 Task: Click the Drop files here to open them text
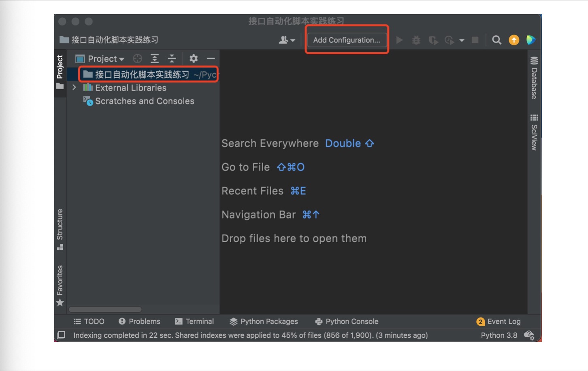[x=294, y=239]
